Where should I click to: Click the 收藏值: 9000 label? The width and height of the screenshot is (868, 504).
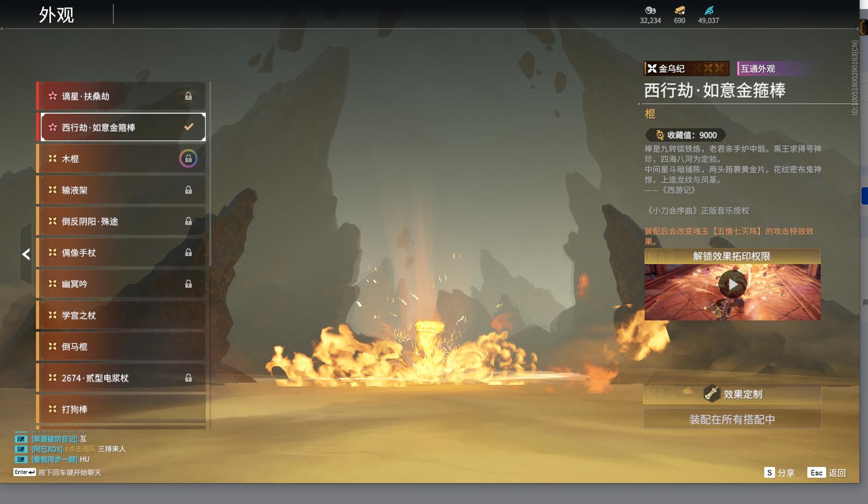click(692, 135)
